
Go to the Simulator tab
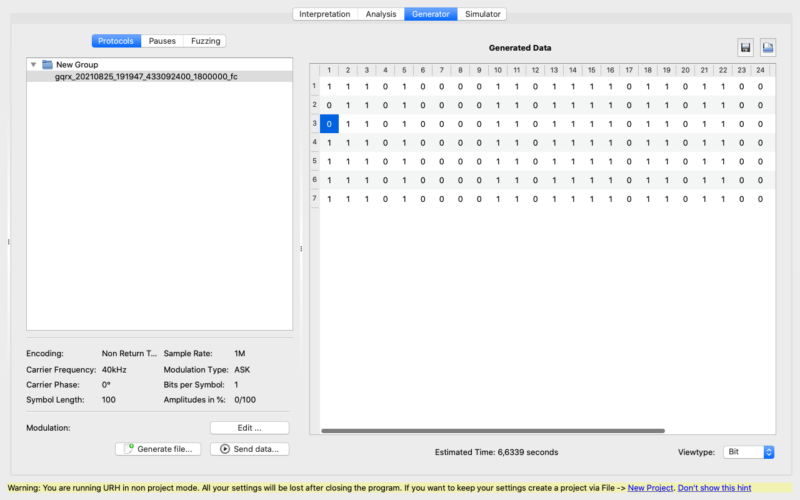[x=483, y=14]
